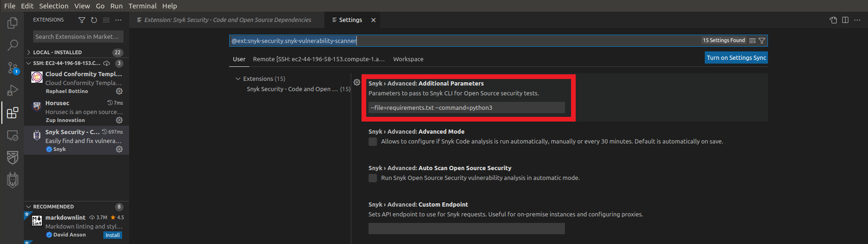
Task: Clear extensions search results icon
Action: click(106, 20)
